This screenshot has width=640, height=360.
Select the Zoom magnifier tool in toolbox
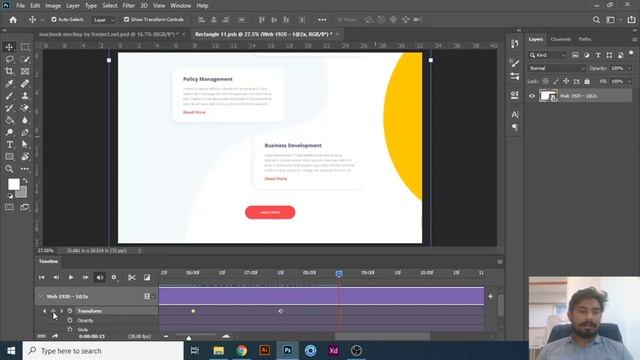tap(9, 169)
